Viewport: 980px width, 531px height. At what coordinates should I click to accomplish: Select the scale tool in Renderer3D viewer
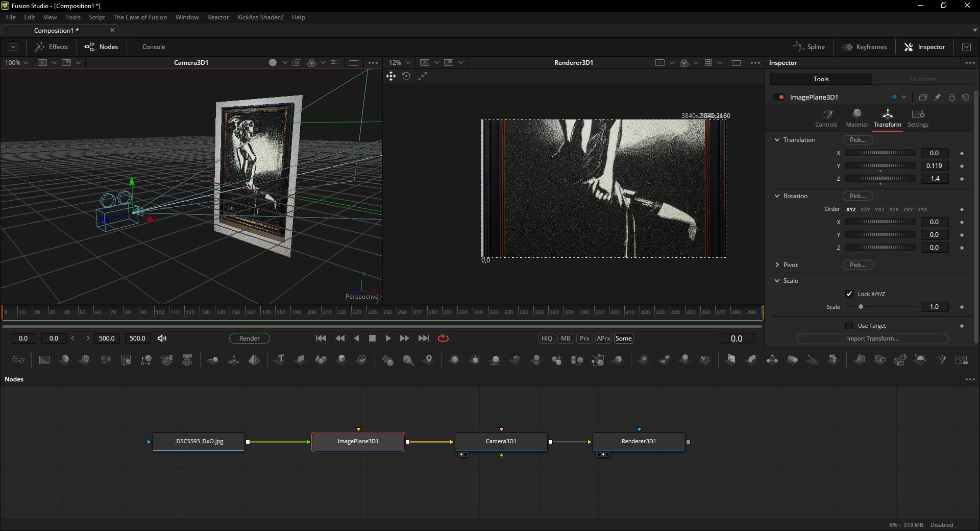click(x=422, y=76)
